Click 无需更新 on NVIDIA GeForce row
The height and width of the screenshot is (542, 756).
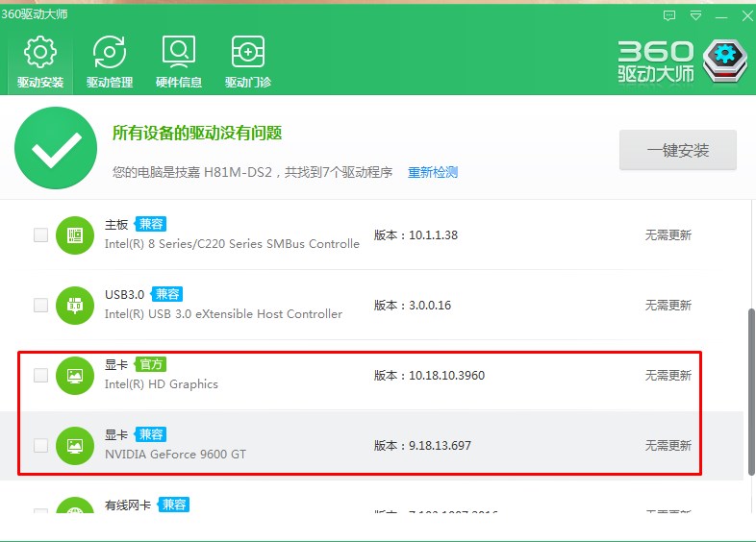click(668, 445)
